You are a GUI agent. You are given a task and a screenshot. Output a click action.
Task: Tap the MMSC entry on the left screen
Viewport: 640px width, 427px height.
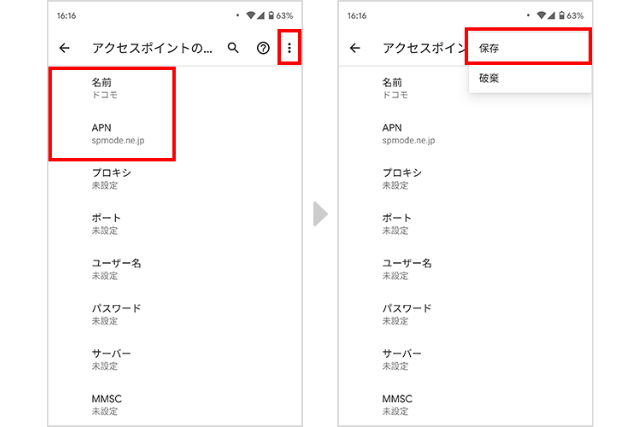(x=107, y=404)
